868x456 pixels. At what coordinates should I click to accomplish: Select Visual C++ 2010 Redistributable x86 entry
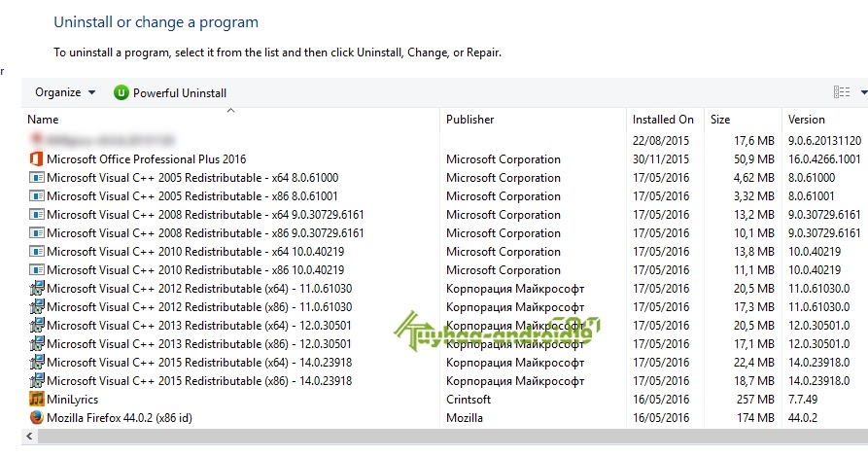click(x=195, y=270)
